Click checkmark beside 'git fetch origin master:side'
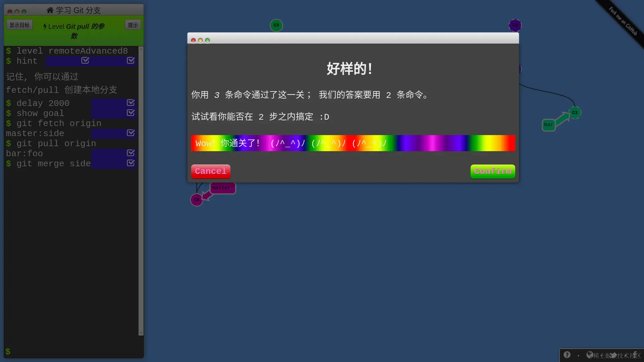The height and width of the screenshot is (362, 644). 131,133
